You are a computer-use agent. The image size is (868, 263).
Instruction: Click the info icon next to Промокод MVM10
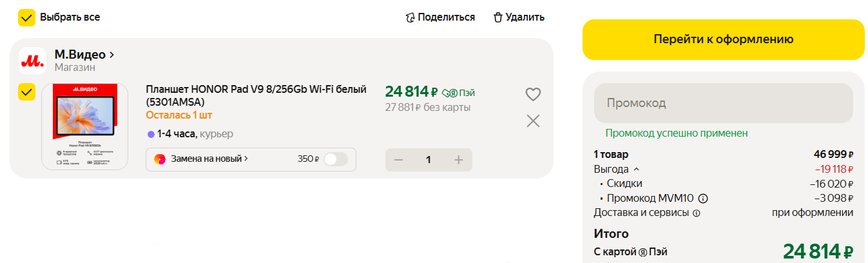[x=703, y=199]
